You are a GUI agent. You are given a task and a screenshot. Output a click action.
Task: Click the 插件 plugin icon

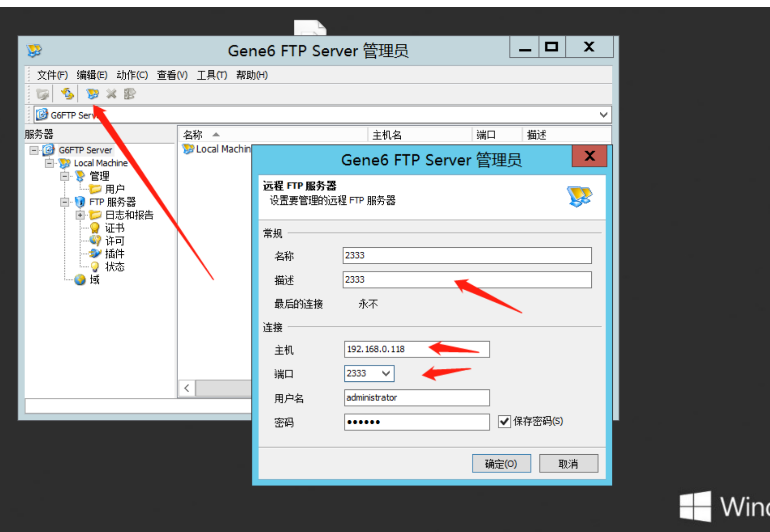[95, 253]
